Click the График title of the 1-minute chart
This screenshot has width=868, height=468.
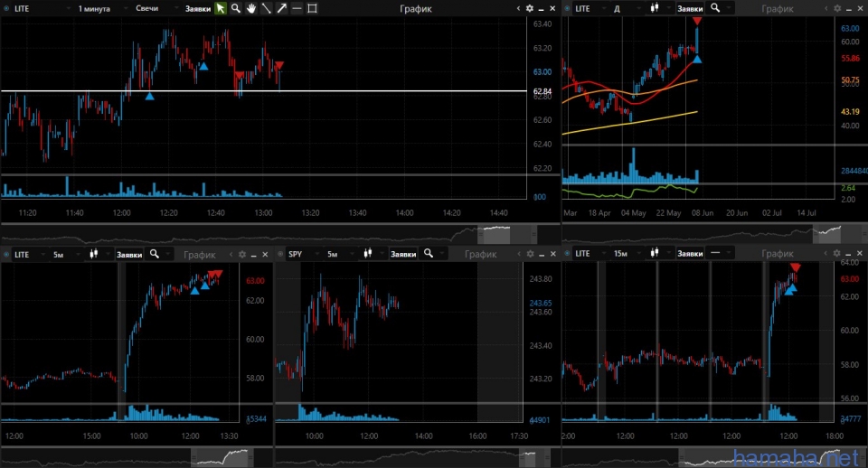point(415,8)
